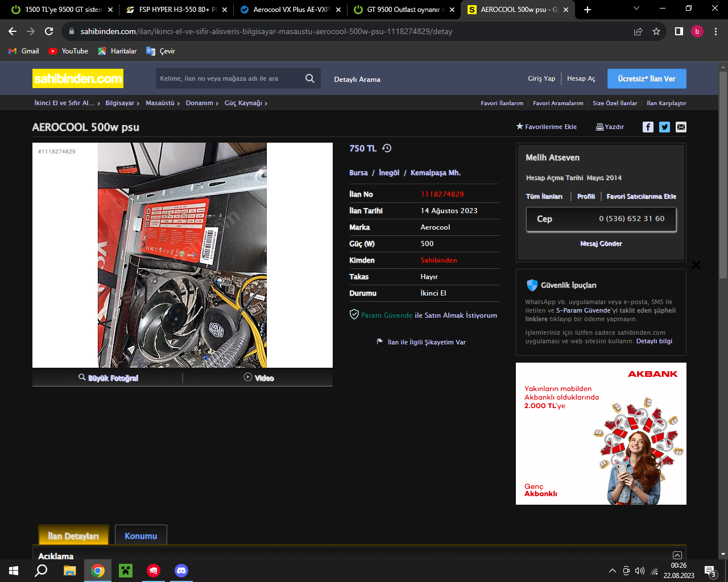The image size is (728, 582).
Task: Open Minecraft launcher from taskbar
Action: point(125,571)
